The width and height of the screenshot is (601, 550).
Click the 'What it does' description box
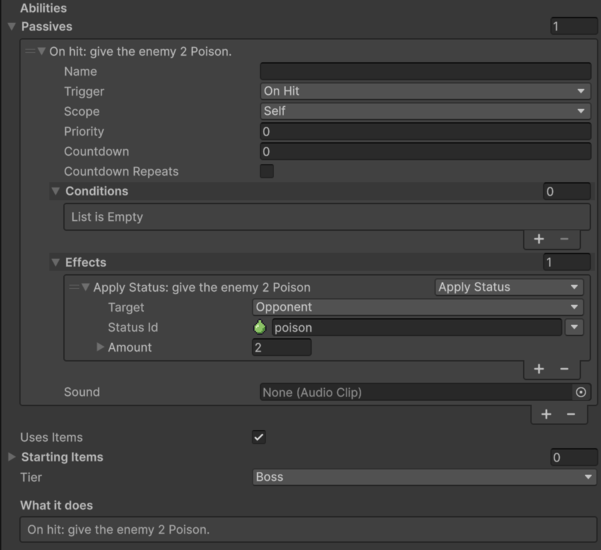[x=309, y=529]
